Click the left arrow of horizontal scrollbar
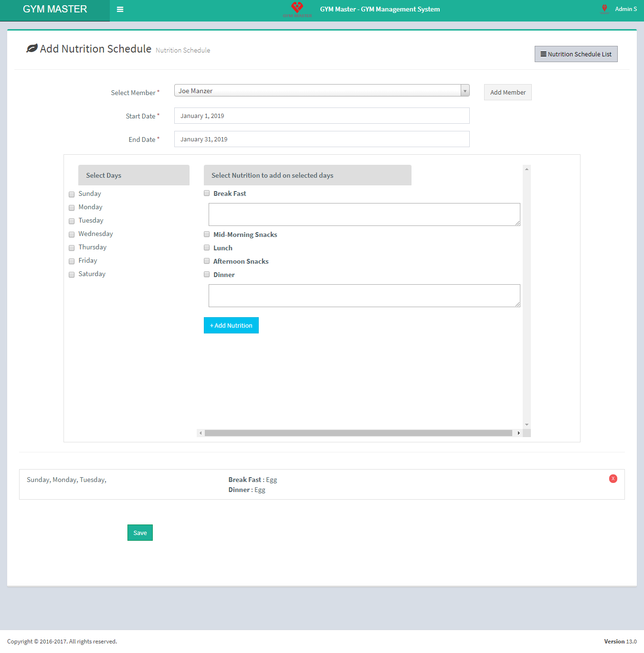This screenshot has height=653, width=644. pyautogui.click(x=201, y=433)
